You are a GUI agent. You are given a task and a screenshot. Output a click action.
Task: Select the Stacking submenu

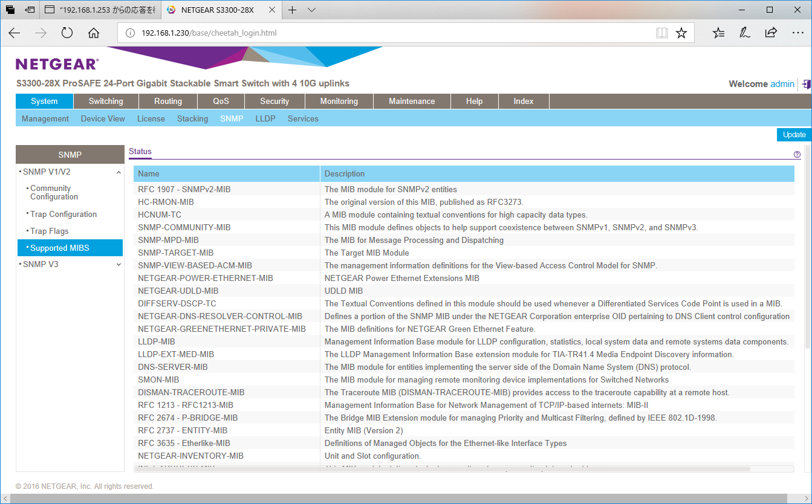[x=192, y=118]
